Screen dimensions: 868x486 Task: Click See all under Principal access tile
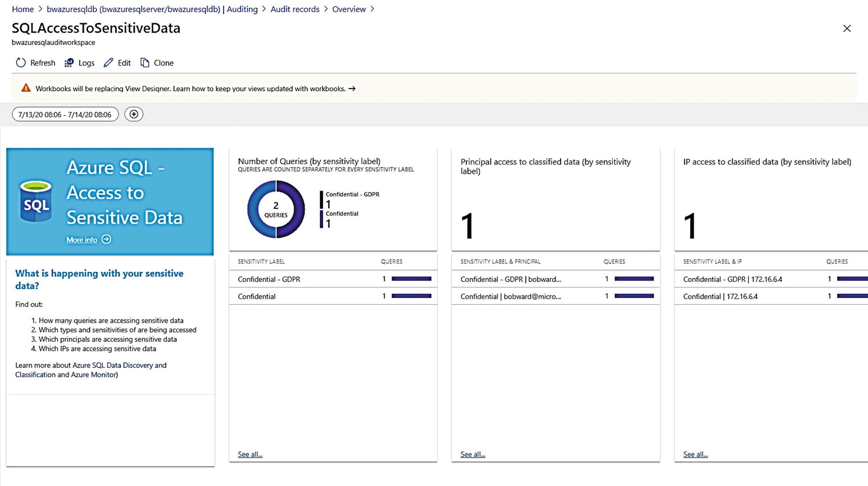pyautogui.click(x=473, y=454)
